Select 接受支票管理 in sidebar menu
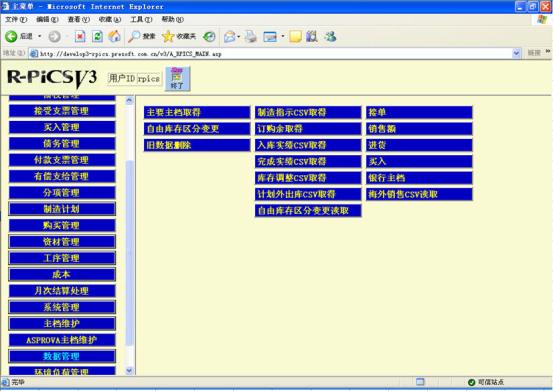 tap(62, 111)
